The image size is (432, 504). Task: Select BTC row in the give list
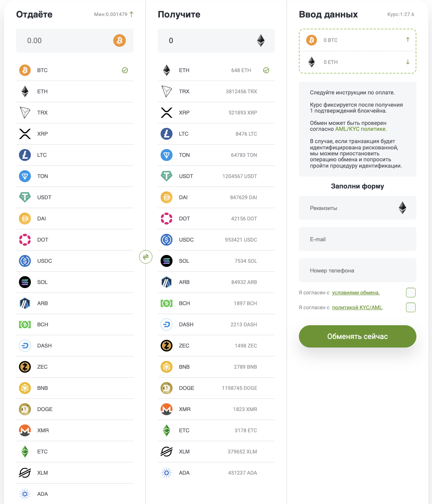coord(74,70)
